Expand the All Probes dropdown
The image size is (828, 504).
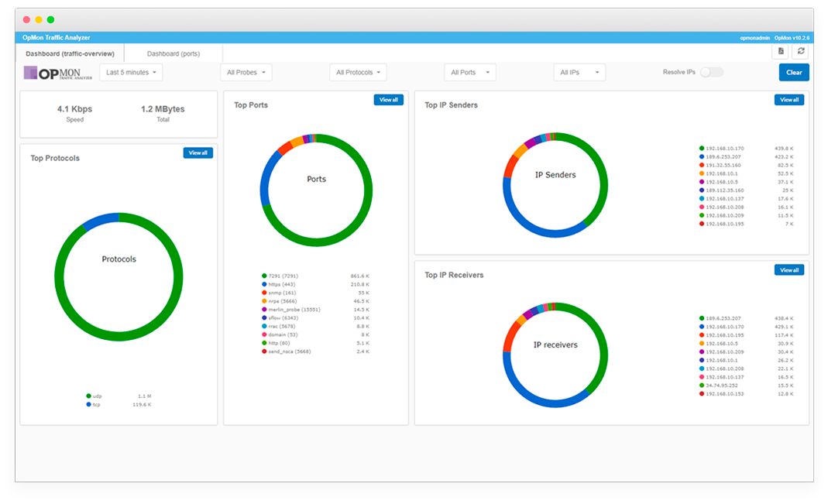coord(246,73)
